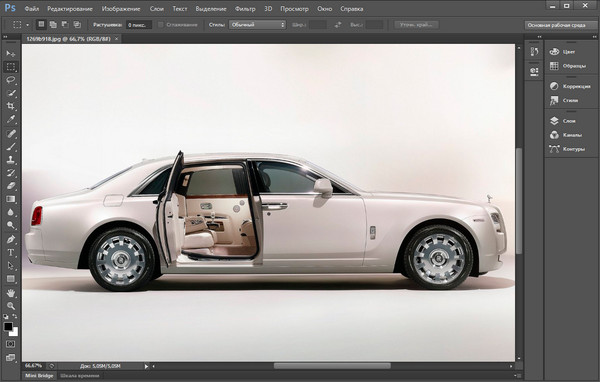
Task: Select the History Brush tool
Action: pyautogui.click(x=11, y=173)
